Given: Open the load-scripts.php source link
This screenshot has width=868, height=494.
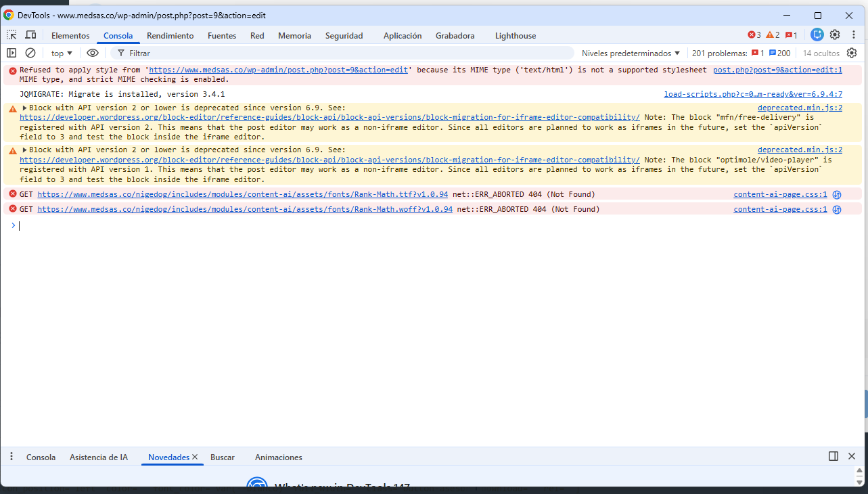Looking at the screenshot, I should [752, 95].
